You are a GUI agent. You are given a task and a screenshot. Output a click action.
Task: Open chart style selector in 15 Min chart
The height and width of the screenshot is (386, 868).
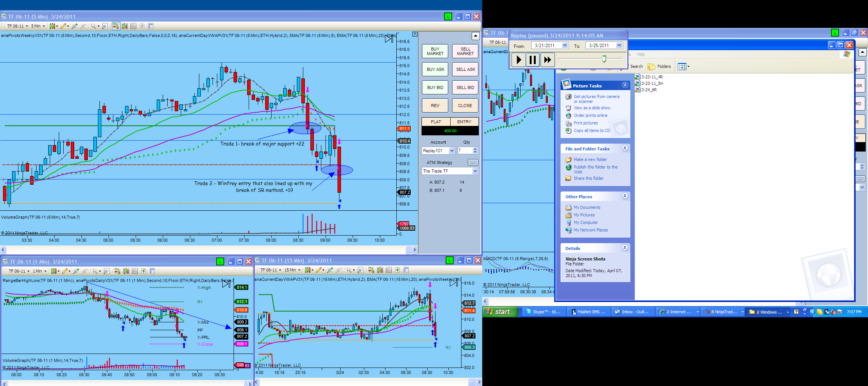coord(309,270)
